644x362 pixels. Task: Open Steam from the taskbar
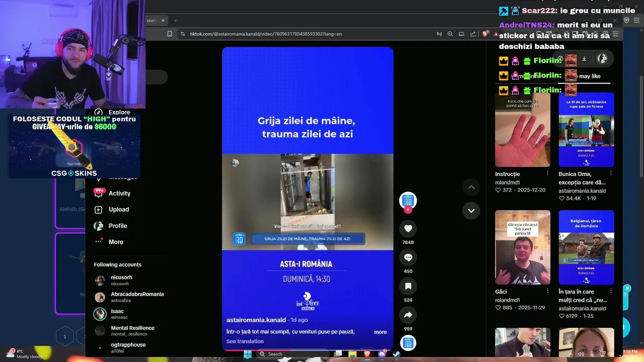[396, 354]
